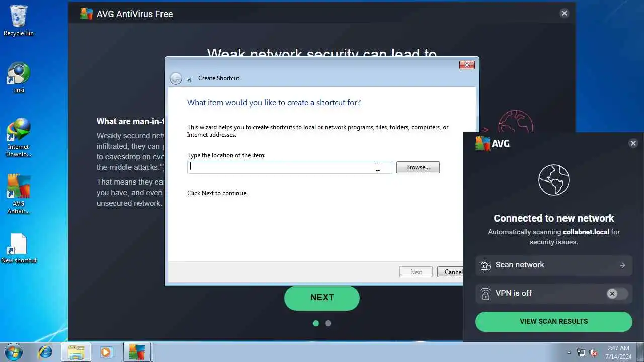Click the Browse button
644x362 pixels.
418,167
